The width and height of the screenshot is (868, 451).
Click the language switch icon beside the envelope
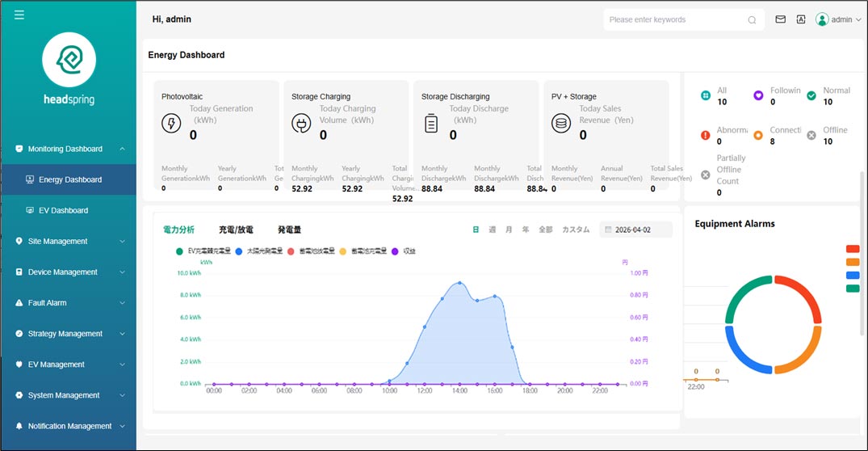801,19
